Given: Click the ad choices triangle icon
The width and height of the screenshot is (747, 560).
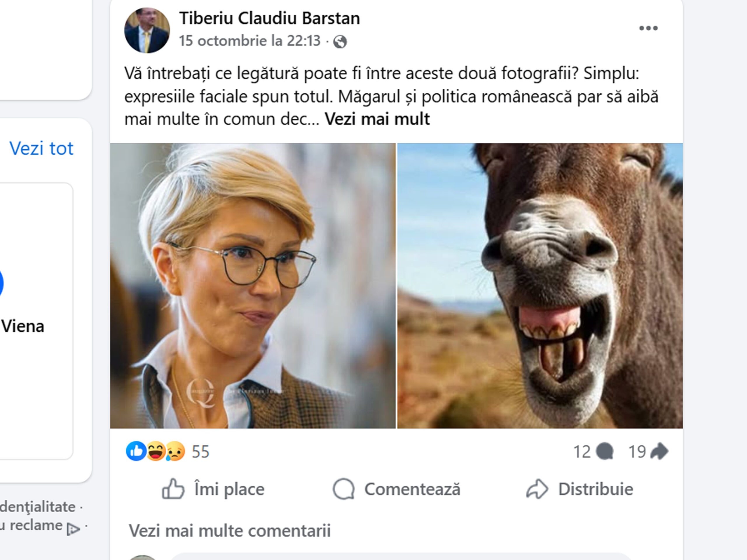Looking at the screenshot, I should click(73, 528).
